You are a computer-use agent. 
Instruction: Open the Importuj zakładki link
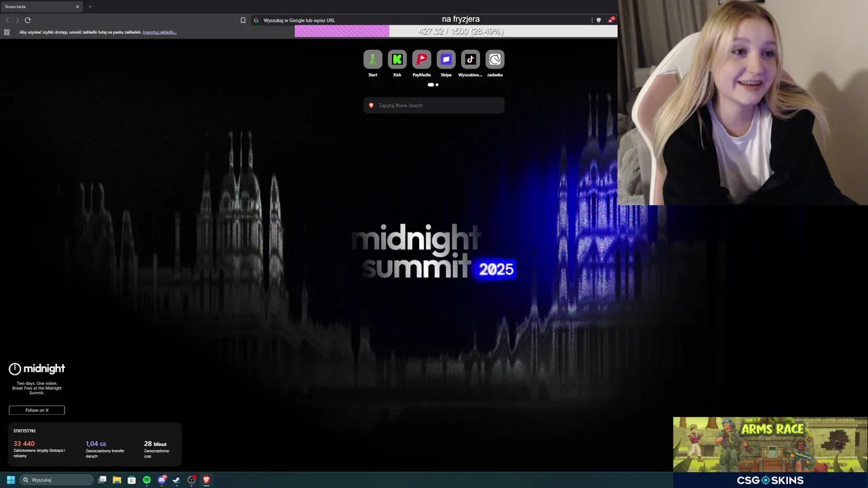159,32
